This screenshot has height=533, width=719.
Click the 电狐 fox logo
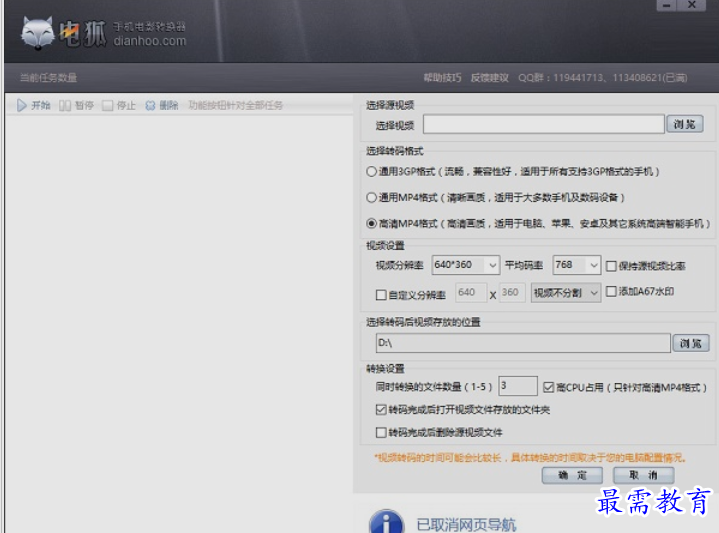[x=38, y=33]
